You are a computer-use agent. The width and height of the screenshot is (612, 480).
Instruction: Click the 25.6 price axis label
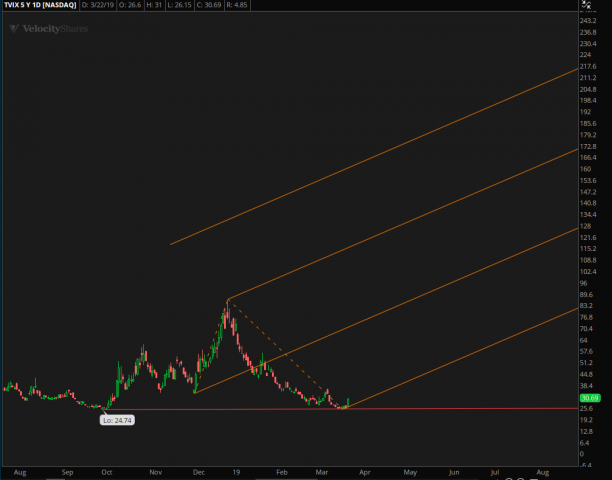pos(586,408)
